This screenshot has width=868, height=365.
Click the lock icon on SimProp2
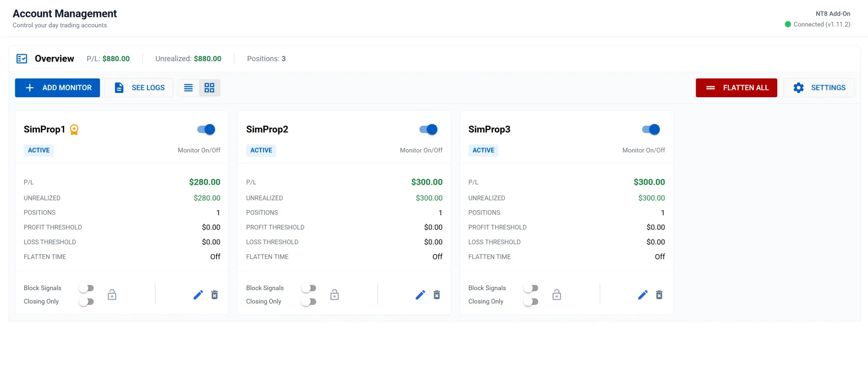[x=334, y=295]
